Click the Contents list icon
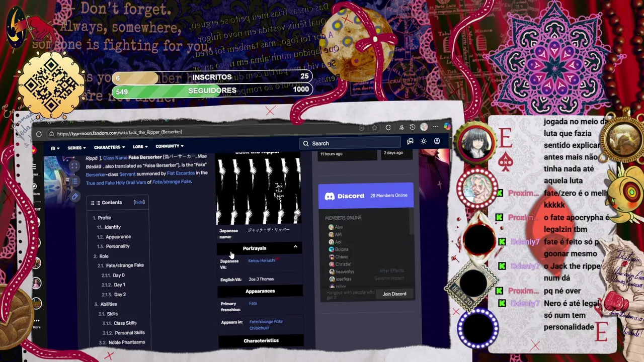 pos(96,203)
